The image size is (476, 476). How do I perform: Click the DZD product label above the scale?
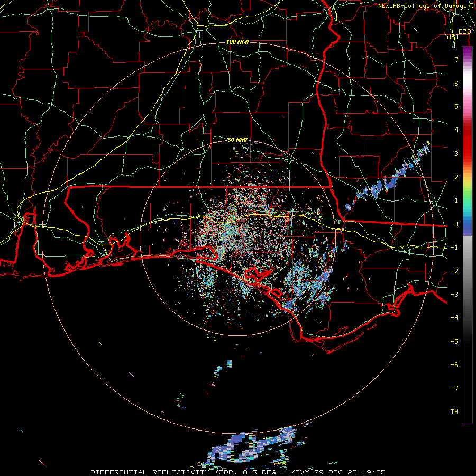(x=464, y=32)
